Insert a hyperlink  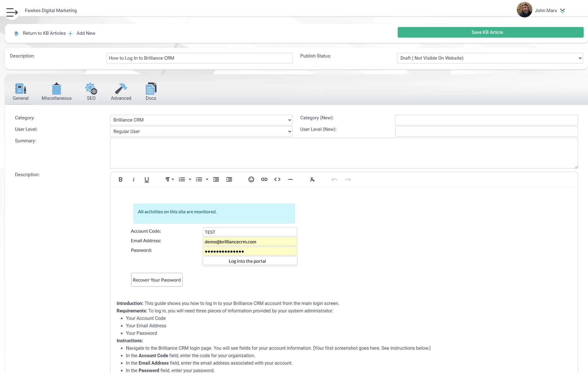(x=264, y=179)
